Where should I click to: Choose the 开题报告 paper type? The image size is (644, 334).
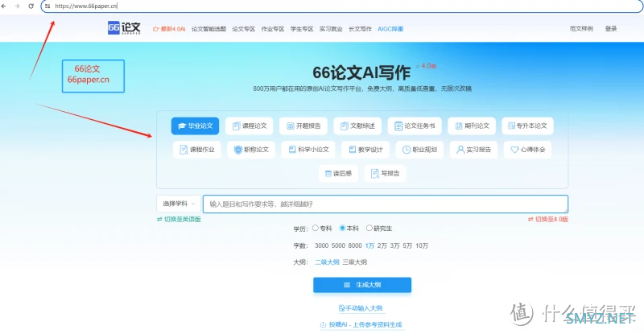303,126
